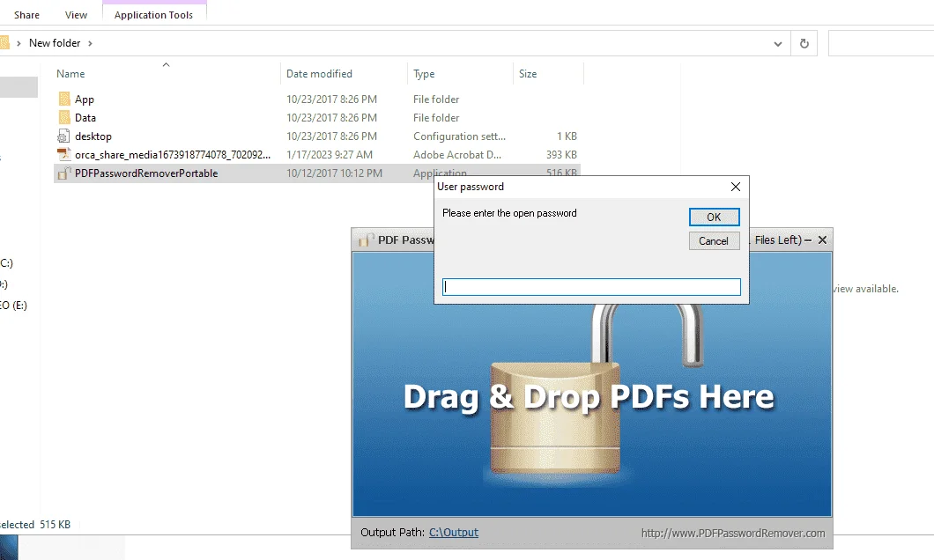Viewport: 934px width, 560px height.
Task: Select the C: drive in navigation pane
Action: (6, 263)
